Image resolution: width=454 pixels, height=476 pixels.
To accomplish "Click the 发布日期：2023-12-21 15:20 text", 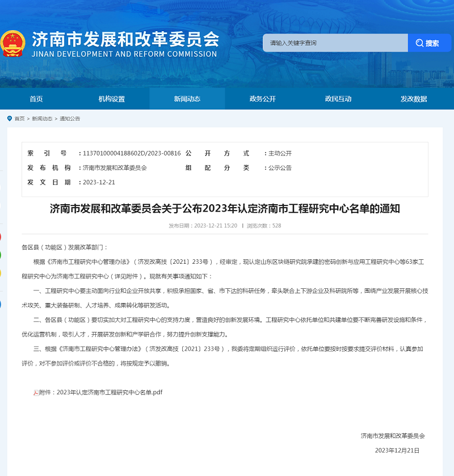I will coord(203,226).
